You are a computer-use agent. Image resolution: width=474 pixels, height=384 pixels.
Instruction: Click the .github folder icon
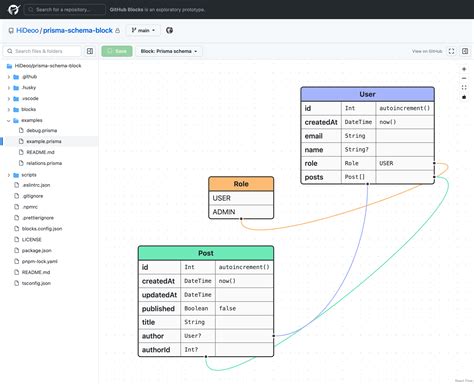(x=16, y=77)
